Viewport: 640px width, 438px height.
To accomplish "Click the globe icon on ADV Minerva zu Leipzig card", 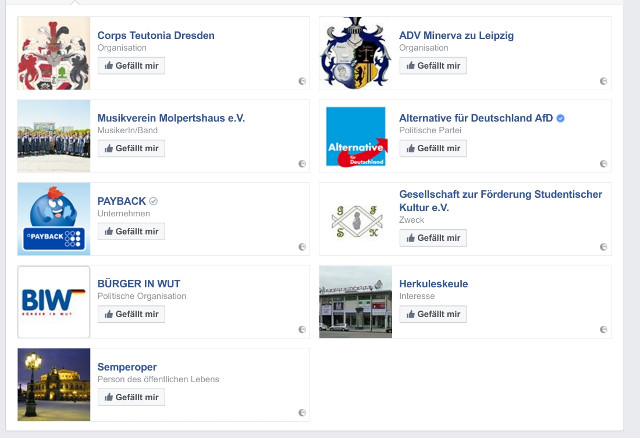I will (x=603, y=81).
